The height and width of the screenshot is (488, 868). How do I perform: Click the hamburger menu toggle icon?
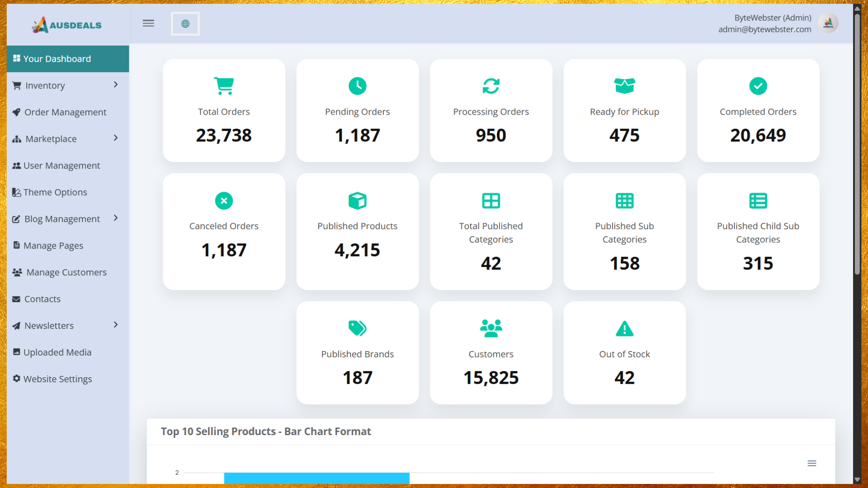click(148, 23)
